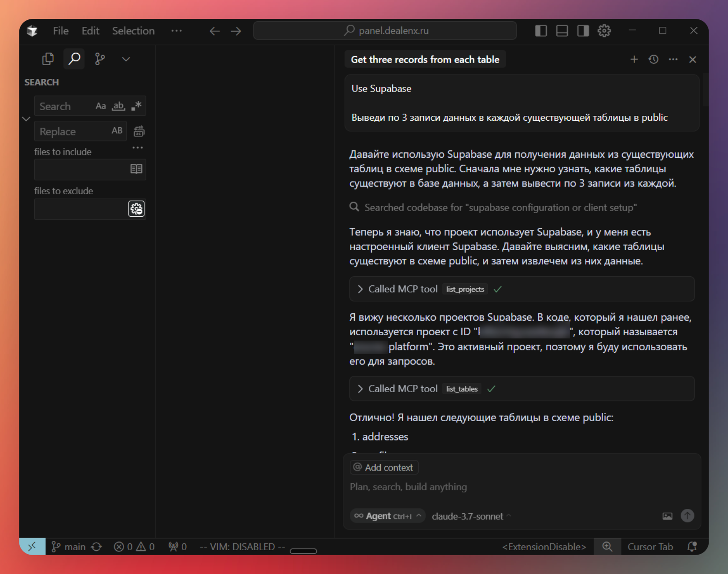Show chat history clock icon
The height and width of the screenshot is (574, 728).
tap(654, 59)
